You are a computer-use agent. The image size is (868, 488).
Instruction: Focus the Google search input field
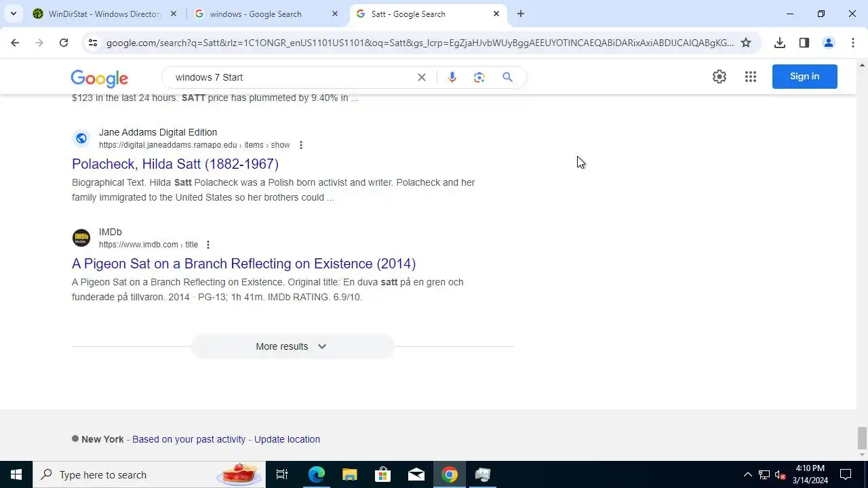(x=292, y=77)
